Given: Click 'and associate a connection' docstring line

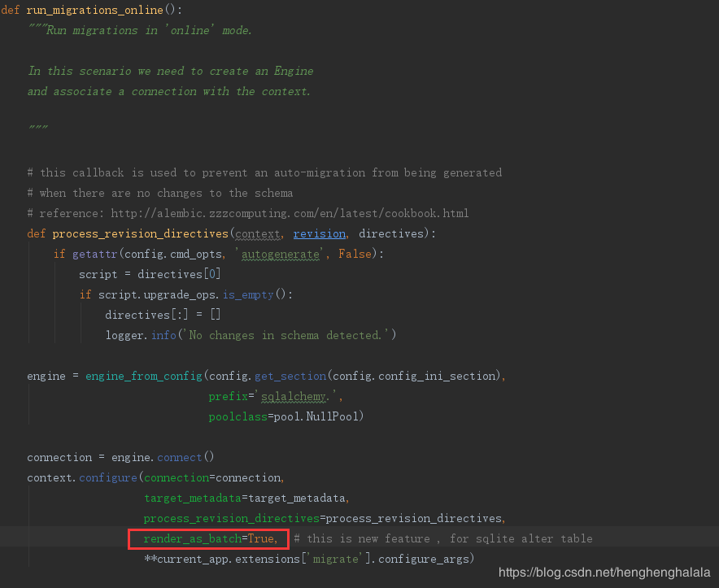Looking at the screenshot, I should (x=168, y=91).
